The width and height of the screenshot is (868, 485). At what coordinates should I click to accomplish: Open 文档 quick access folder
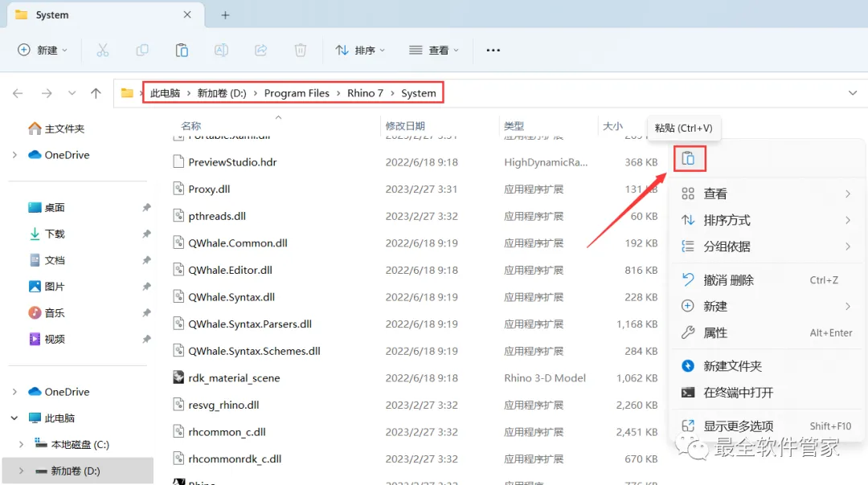(47, 260)
